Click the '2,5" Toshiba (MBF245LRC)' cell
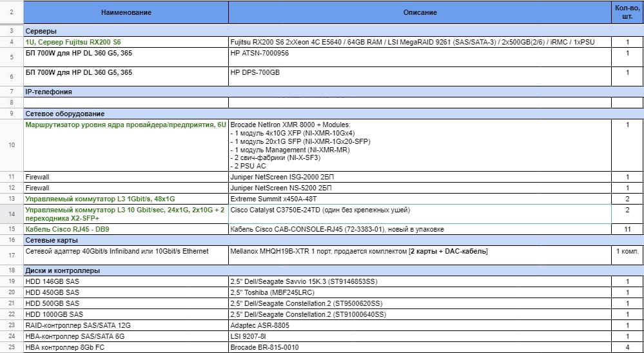The image size is (644, 353). (420, 292)
